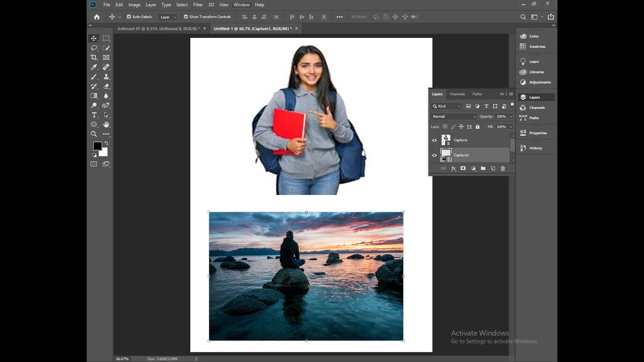Select the Eyedropper tool
This screenshot has width=644, height=362.
coord(94,67)
